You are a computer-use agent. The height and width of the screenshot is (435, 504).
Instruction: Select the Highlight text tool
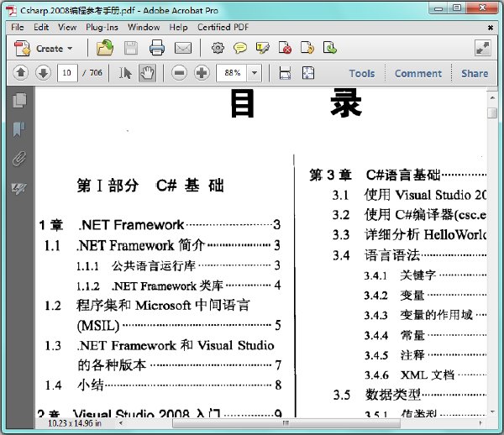(263, 48)
